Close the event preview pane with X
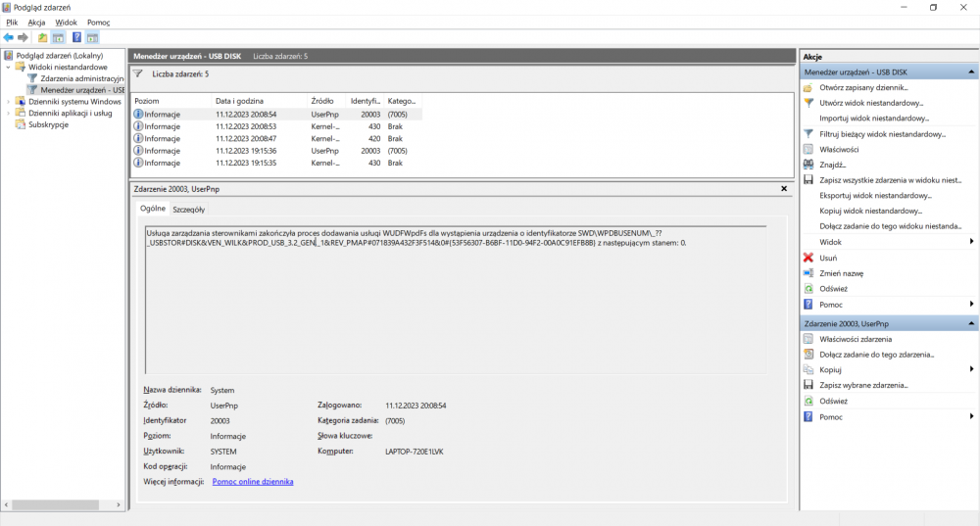The width and height of the screenshot is (980, 526). pyautogui.click(x=784, y=187)
